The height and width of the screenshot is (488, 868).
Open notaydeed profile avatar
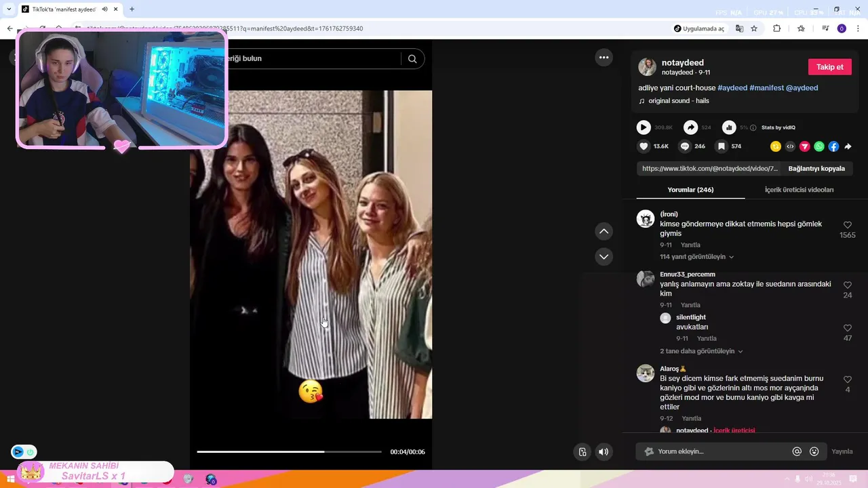click(x=647, y=66)
